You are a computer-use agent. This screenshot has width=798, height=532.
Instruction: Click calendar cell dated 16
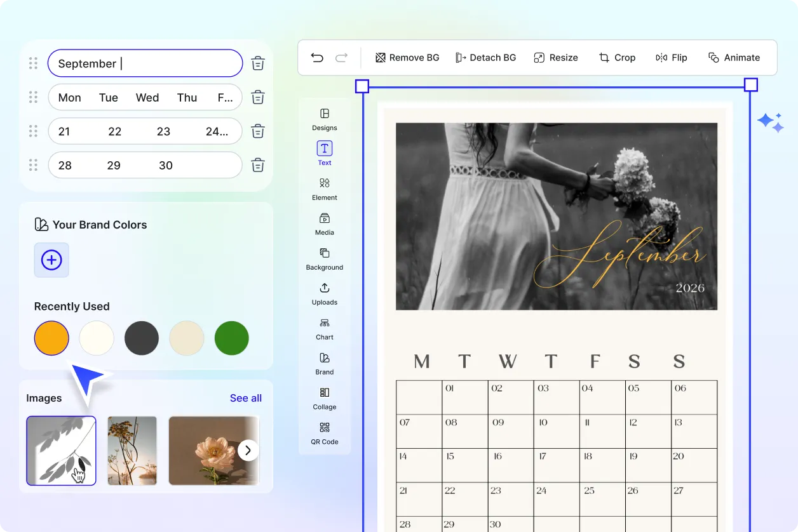(511, 465)
